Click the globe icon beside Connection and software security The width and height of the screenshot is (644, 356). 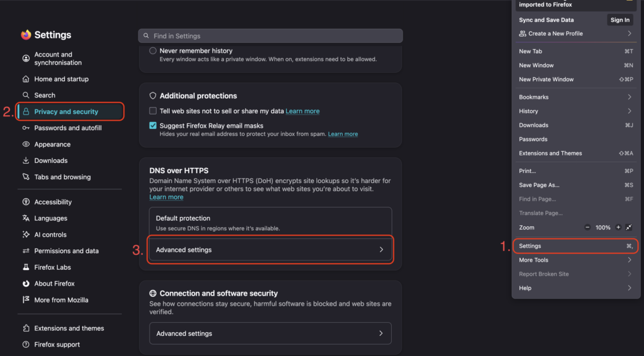[x=153, y=293]
